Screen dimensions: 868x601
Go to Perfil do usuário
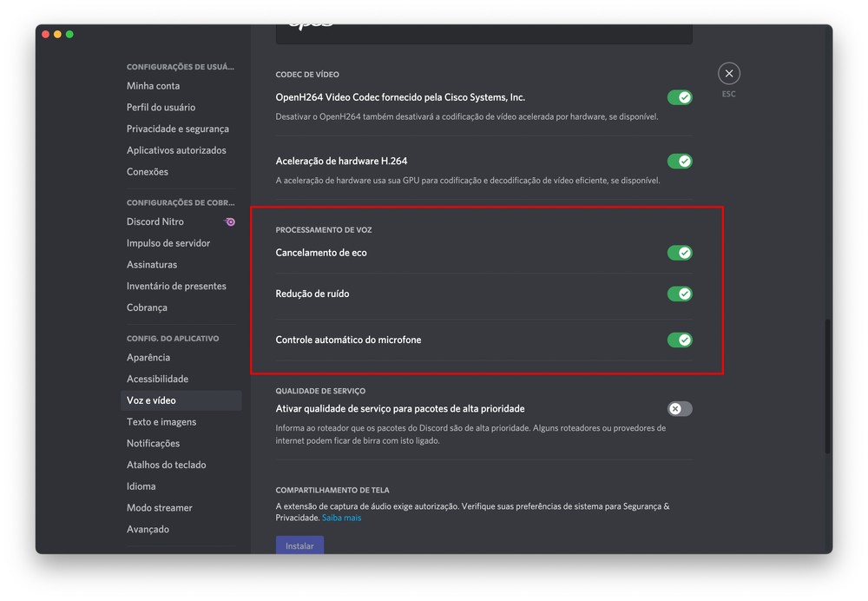coord(161,108)
